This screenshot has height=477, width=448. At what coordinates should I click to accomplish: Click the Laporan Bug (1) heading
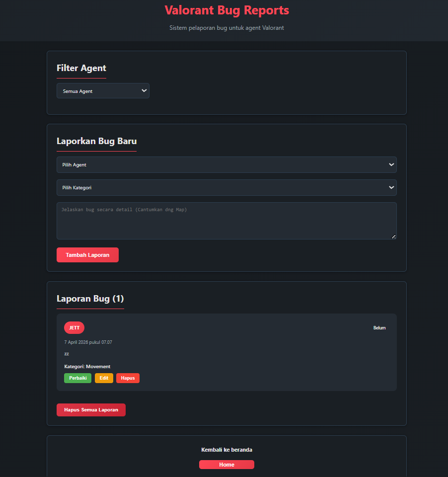tap(90, 299)
